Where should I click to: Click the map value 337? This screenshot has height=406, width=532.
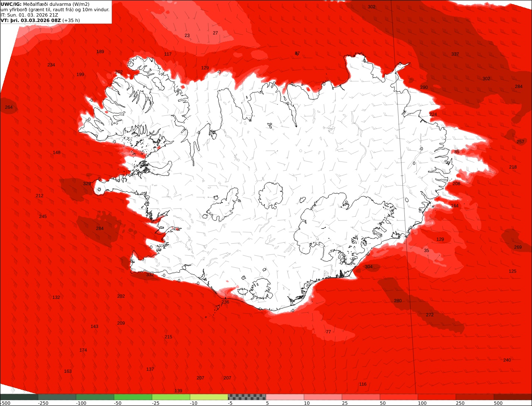pyautogui.click(x=455, y=54)
